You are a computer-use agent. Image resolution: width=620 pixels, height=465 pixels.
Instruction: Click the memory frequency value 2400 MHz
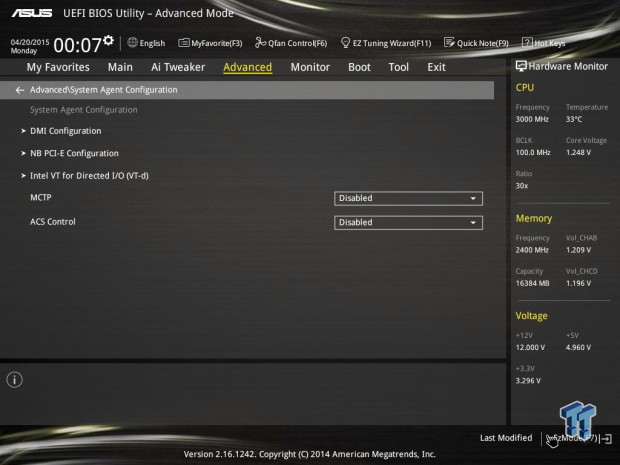(532, 250)
